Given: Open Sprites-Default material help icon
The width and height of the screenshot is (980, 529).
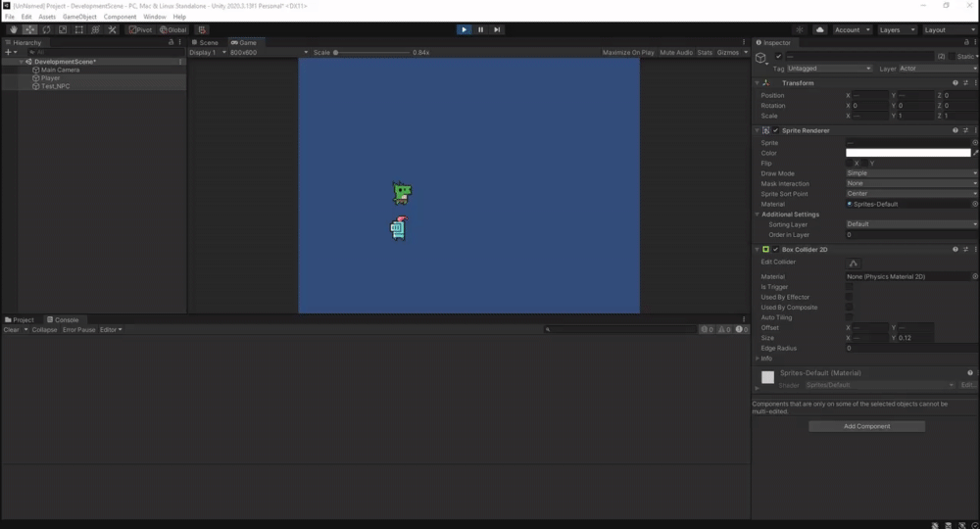Looking at the screenshot, I should [970, 372].
